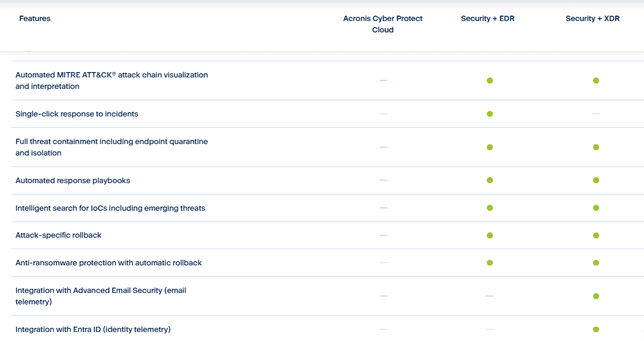This screenshot has width=644, height=341.
Task: Click Cyber Protect Cloud dash for Single-click response row
Action: (384, 114)
